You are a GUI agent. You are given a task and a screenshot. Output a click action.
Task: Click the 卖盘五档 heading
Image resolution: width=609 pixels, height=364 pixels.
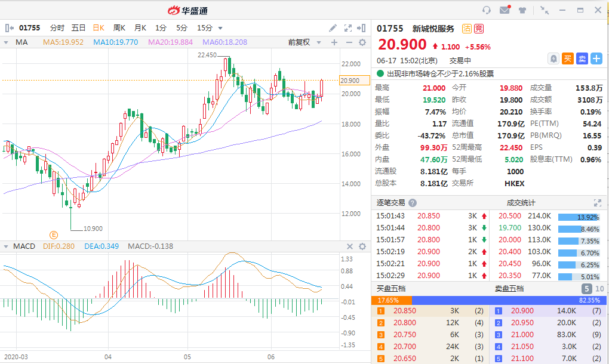pos(509,289)
